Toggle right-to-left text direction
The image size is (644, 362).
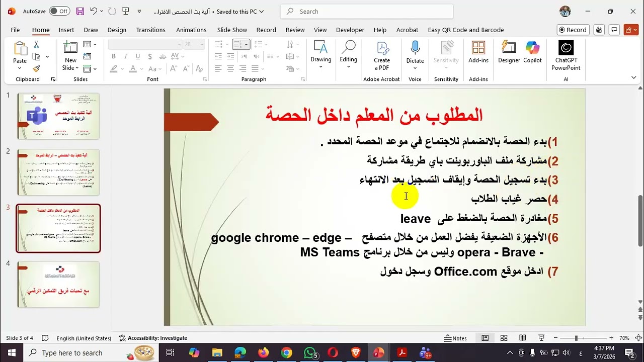tap(256, 56)
